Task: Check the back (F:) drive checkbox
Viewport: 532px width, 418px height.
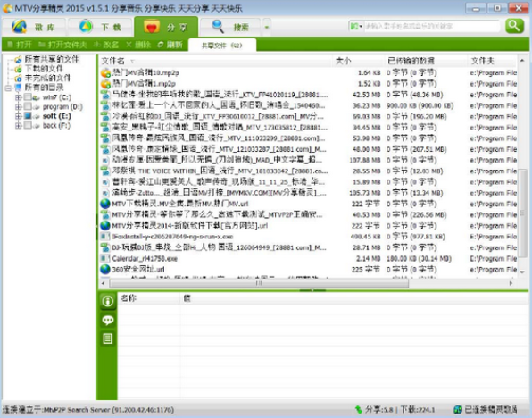Action: tap(28, 126)
